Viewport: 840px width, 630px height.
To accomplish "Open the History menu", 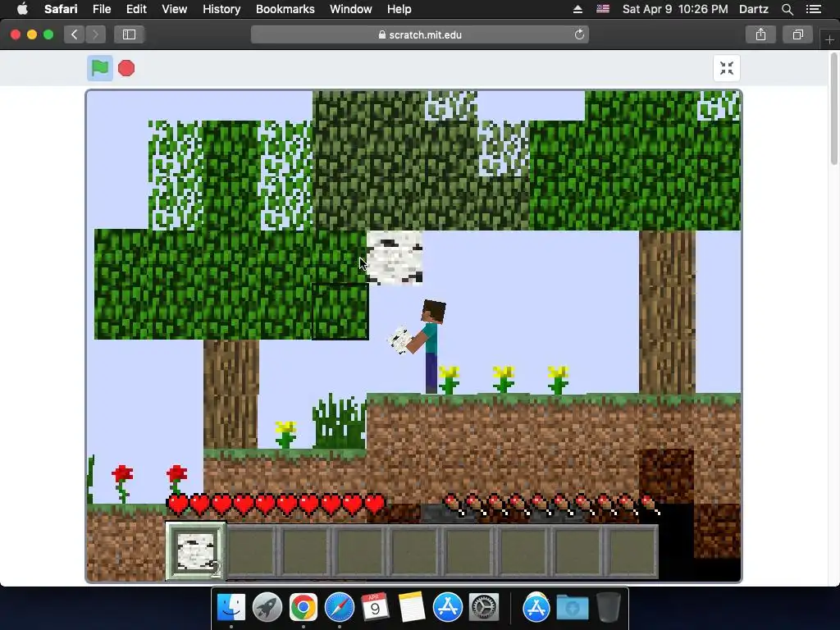I will 221,9.
